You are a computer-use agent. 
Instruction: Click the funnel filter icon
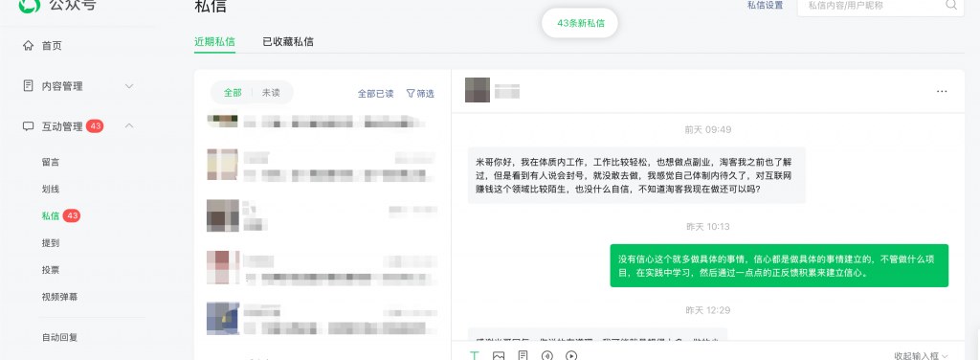[x=411, y=93]
